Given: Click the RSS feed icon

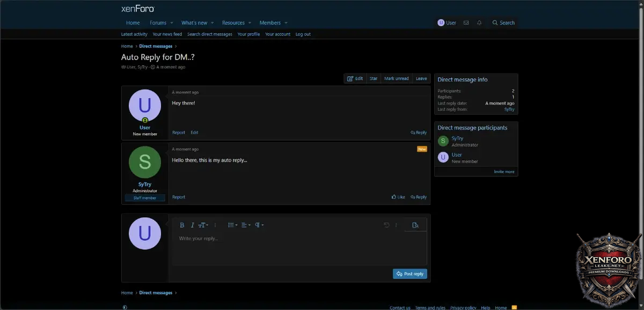Looking at the screenshot, I should click(515, 307).
